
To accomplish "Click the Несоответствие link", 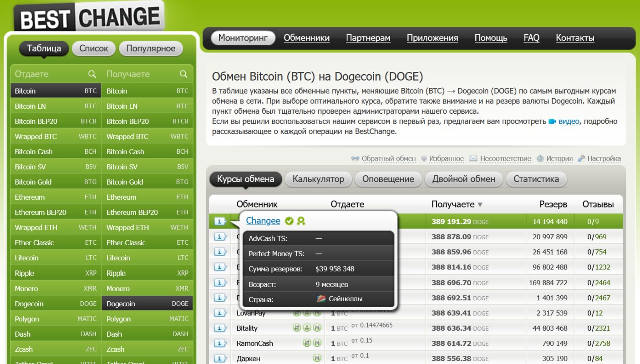I will pyautogui.click(x=505, y=159).
